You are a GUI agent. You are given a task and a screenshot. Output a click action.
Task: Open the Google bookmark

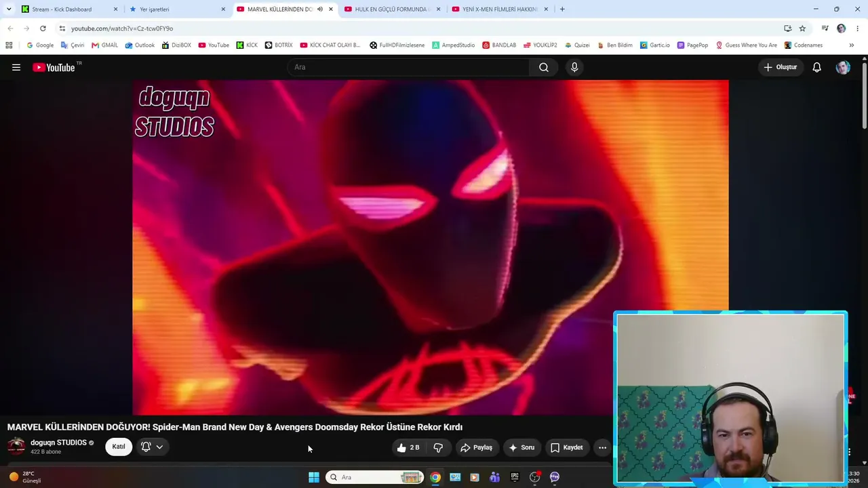[x=40, y=45]
